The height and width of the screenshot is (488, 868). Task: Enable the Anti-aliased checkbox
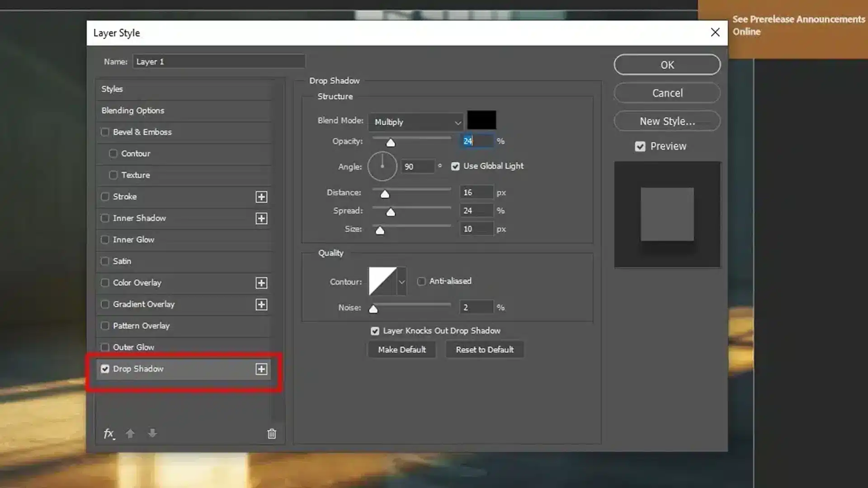coord(421,281)
